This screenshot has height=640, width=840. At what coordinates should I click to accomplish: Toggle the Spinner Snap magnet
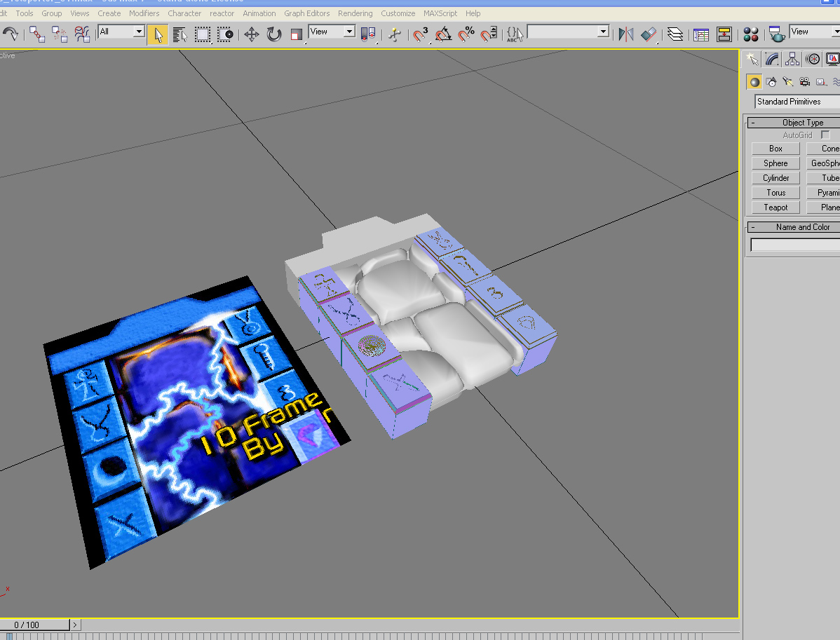pyautogui.click(x=489, y=35)
